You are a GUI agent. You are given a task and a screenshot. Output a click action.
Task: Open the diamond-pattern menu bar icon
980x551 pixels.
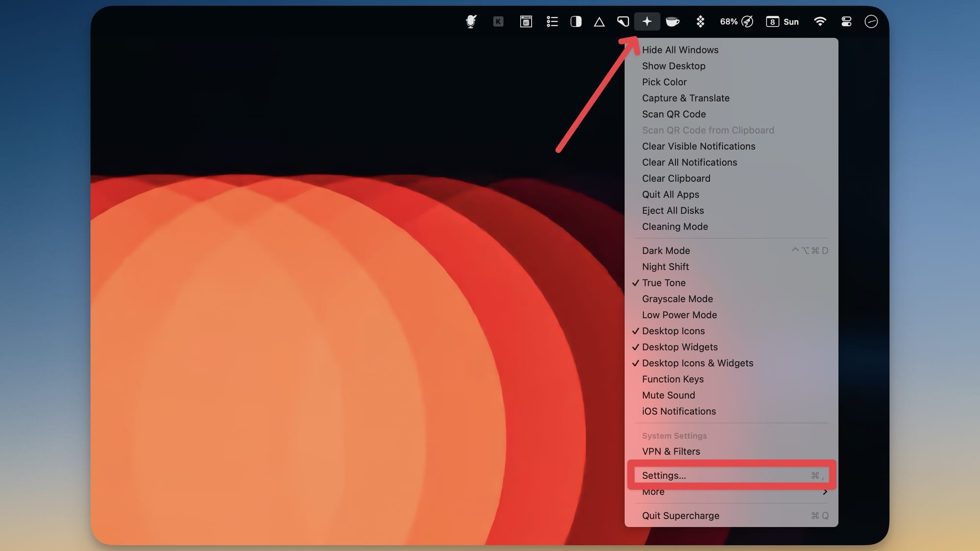[700, 22]
